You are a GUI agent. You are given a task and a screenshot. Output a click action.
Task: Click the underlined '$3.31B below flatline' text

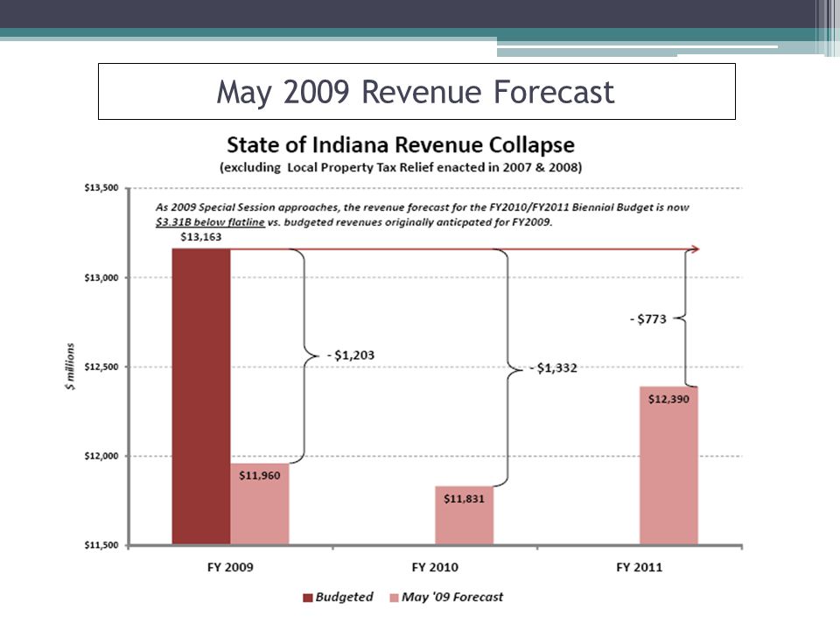pos(210,221)
